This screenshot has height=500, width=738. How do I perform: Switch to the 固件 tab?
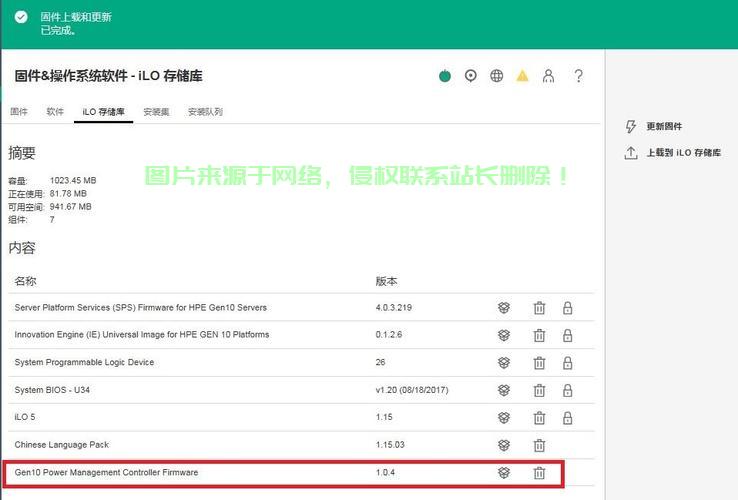tap(19, 112)
